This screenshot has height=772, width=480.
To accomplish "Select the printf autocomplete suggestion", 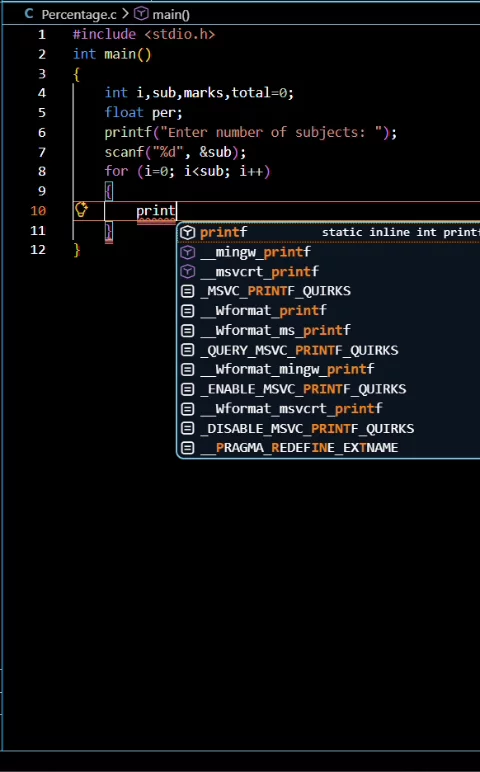I will [x=329, y=232].
